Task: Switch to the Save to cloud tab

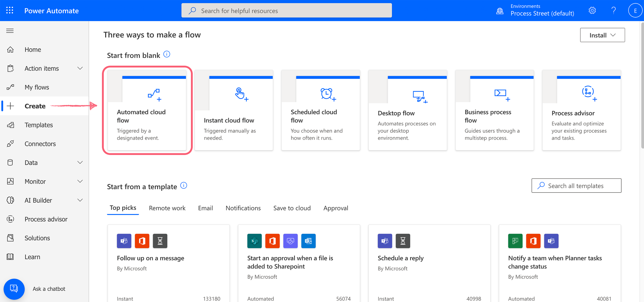Action: tap(292, 208)
